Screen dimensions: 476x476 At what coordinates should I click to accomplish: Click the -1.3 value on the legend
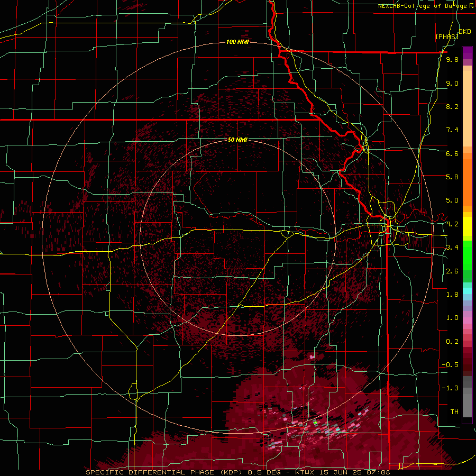(x=450, y=388)
